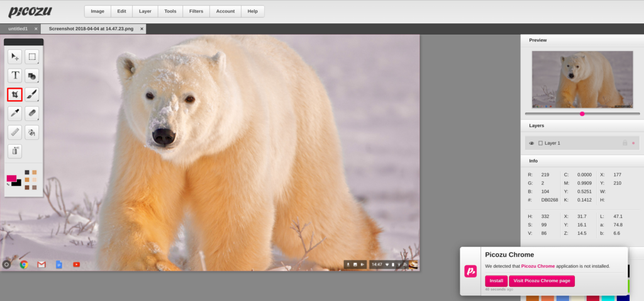Open the Edit menu

click(121, 11)
